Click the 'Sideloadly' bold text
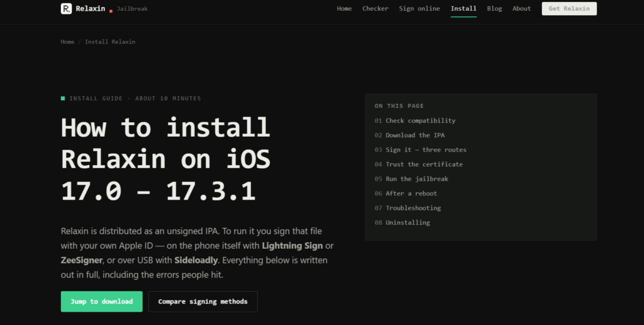This screenshot has height=325, width=644. tap(196, 260)
